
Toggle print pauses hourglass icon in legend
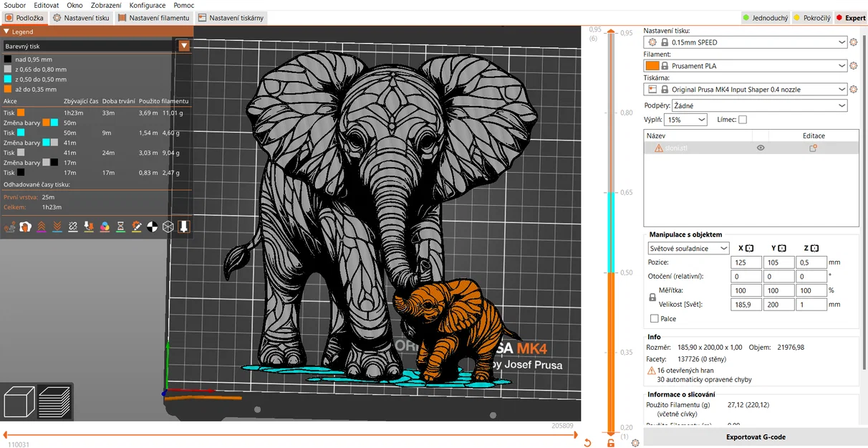120,227
